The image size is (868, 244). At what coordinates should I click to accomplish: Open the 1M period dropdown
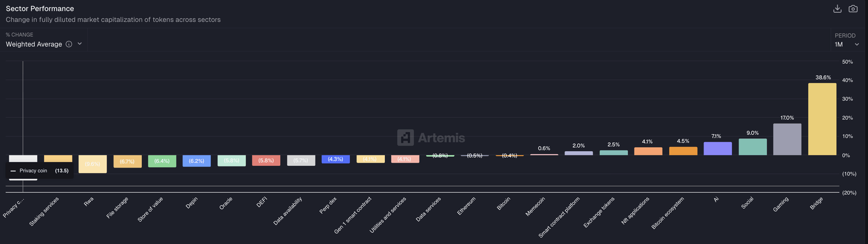point(847,44)
